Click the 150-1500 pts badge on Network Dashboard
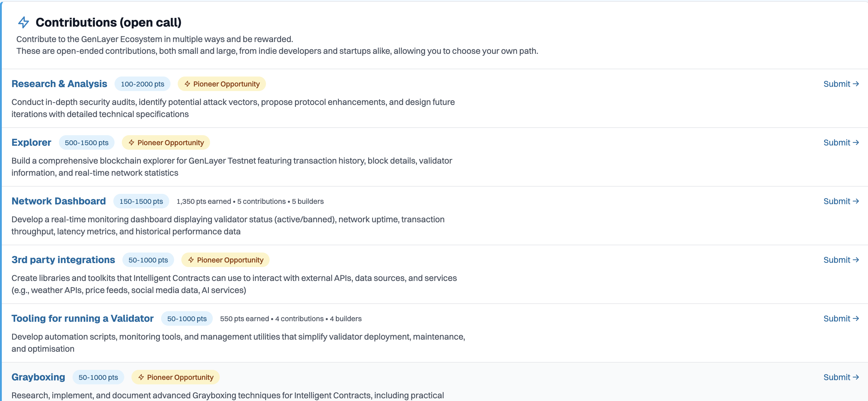 (x=141, y=201)
